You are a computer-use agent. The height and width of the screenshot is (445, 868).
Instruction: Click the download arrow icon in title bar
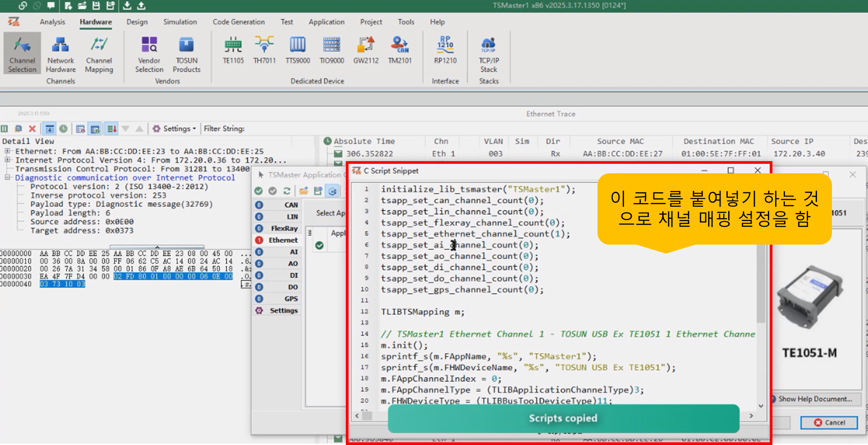coord(127,5)
